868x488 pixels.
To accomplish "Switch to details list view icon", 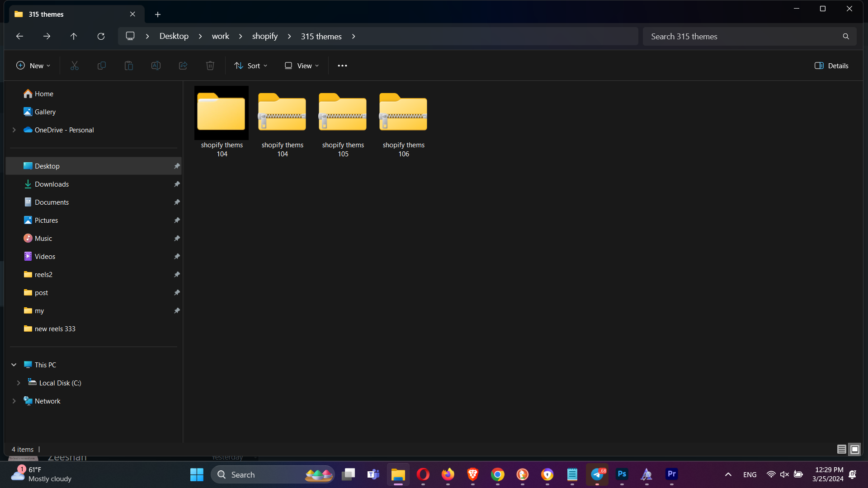I will (841, 449).
